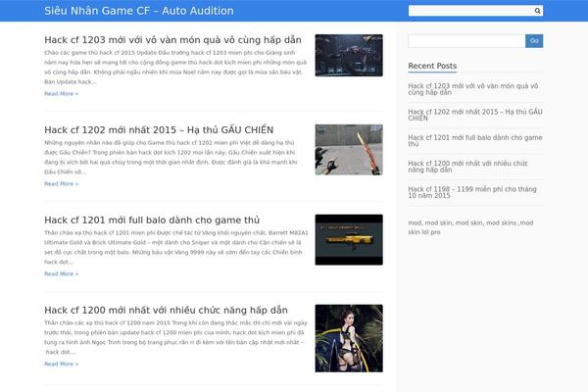Open the site title Siêu Nhân Game CF – Auto Audition
Screen dimensions: 588x392
[139, 11]
